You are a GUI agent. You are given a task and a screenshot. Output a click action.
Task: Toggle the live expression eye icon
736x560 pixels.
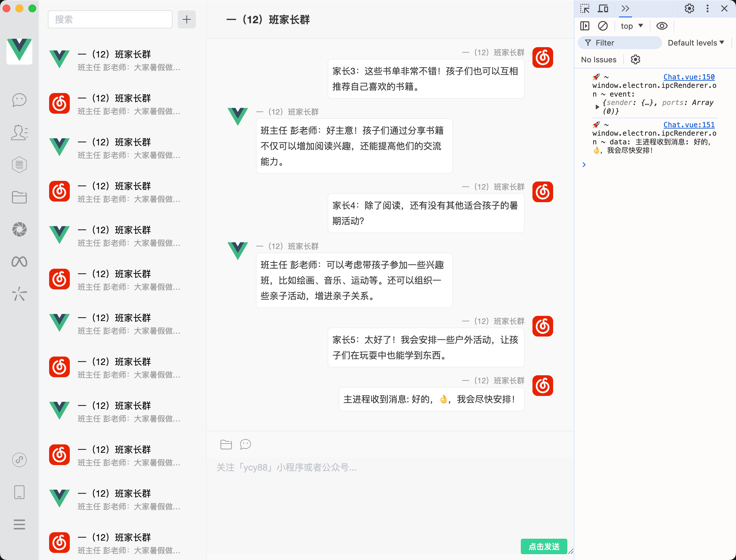point(662,26)
